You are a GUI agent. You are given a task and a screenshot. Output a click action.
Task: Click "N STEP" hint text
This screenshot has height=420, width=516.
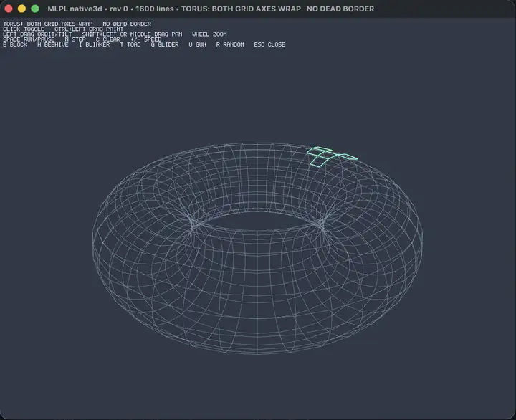[75, 39]
